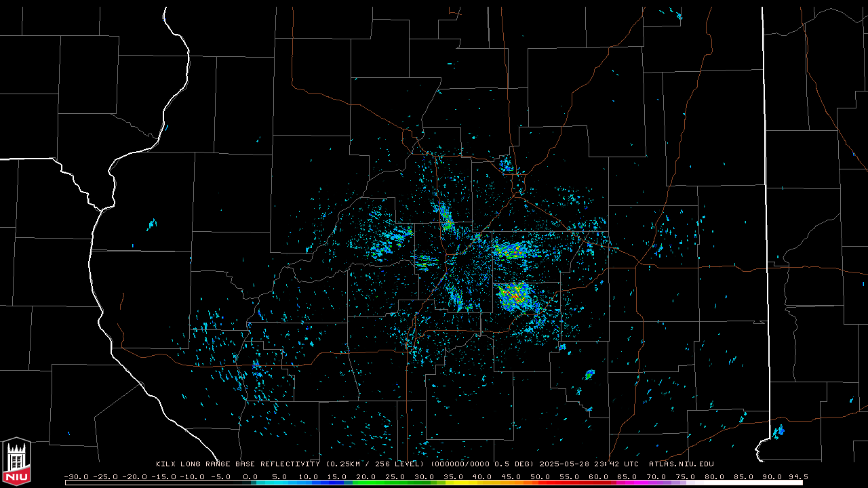Click the 35.0 scale label
Image resolution: width=868 pixels, height=488 pixels.
[454, 477]
